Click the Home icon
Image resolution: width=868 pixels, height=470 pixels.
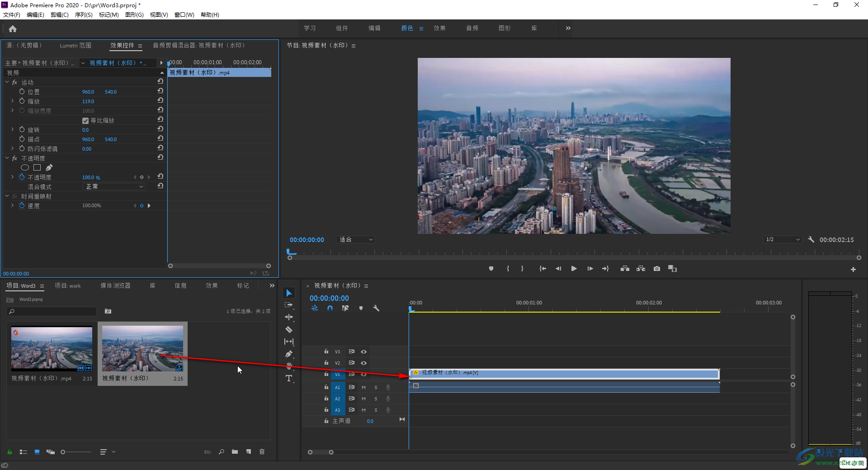[x=13, y=29]
